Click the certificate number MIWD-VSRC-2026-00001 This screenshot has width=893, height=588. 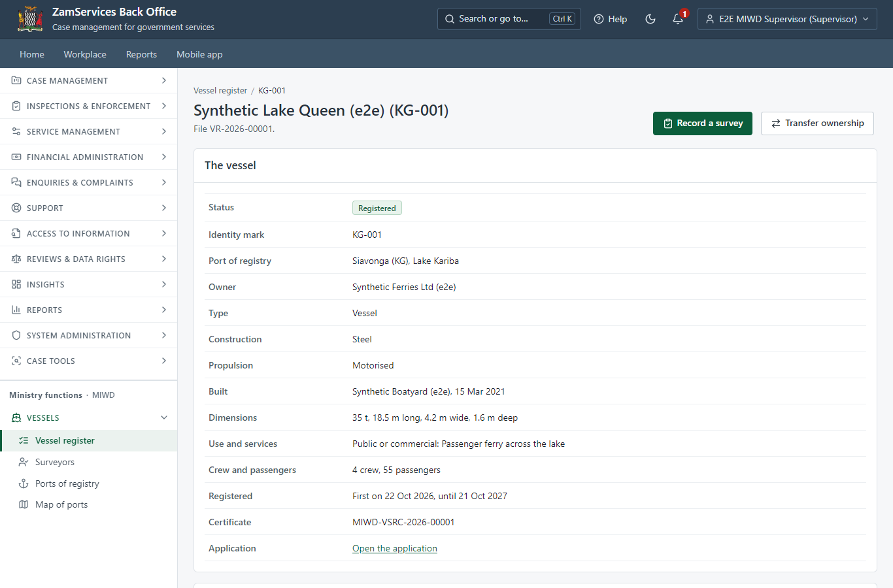point(403,522)
